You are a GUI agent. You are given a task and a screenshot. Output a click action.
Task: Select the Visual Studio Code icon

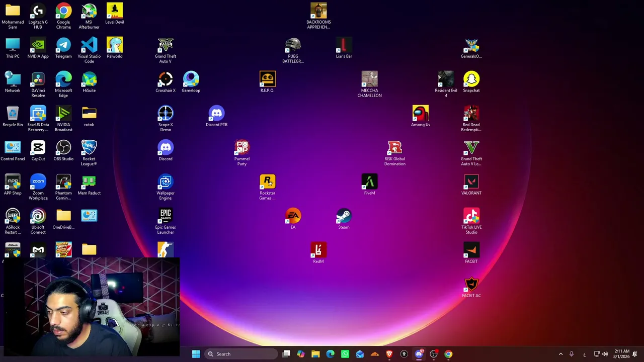pyautogui.click(x=89, y=50)
